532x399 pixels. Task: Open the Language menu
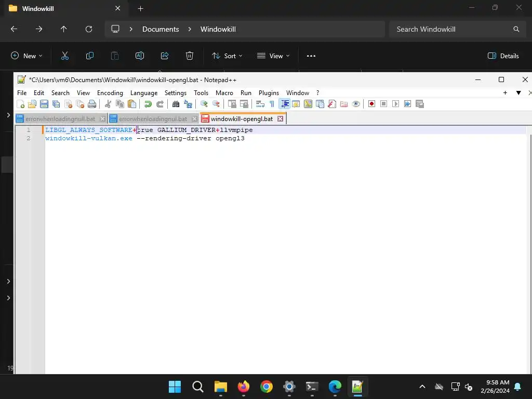tap(144, 93)
